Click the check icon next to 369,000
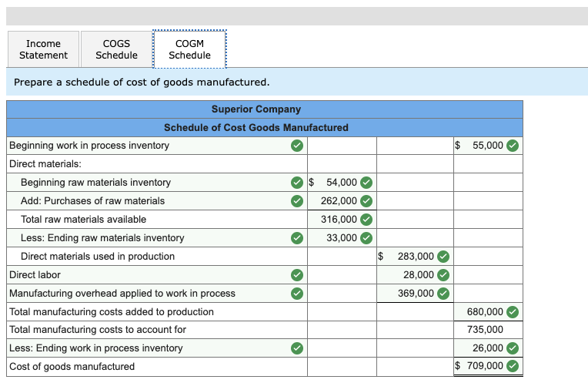Screen dimensions: 588x383 point(443,294)
